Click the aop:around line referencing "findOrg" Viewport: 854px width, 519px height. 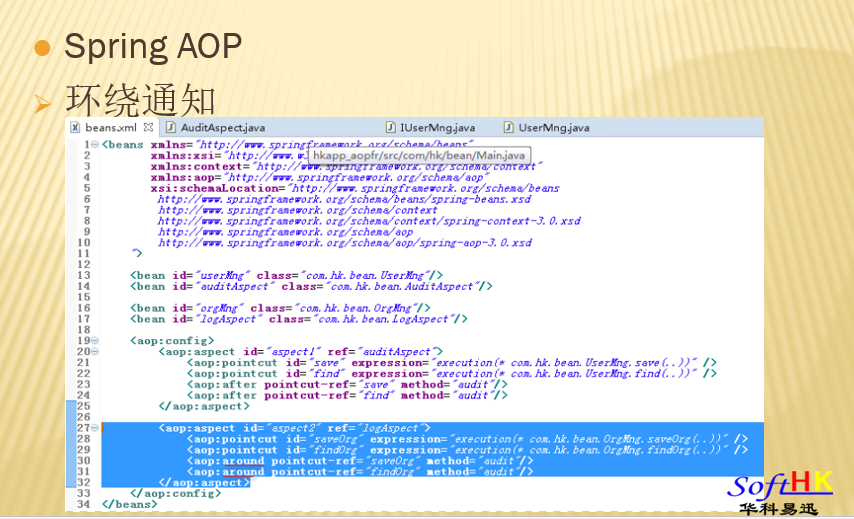360,471
